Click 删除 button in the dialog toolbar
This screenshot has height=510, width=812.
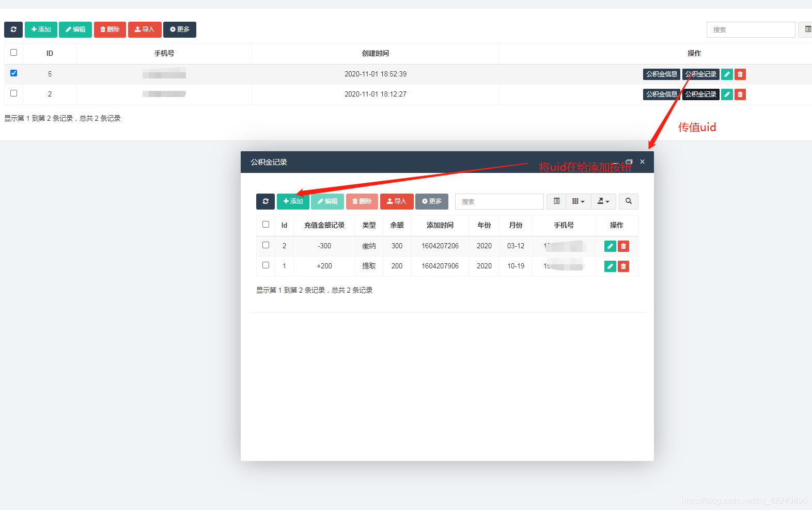click(x=362, y=201)
